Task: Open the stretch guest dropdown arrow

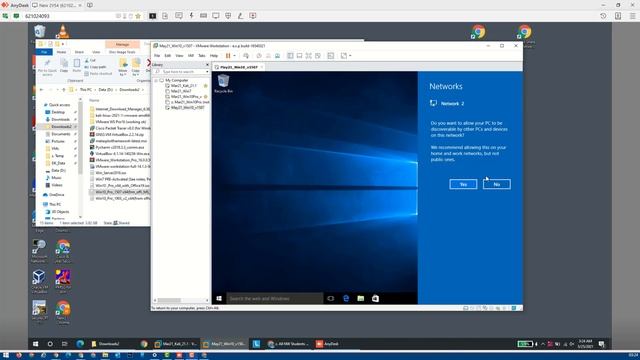Action: click(x=350, y=56)
